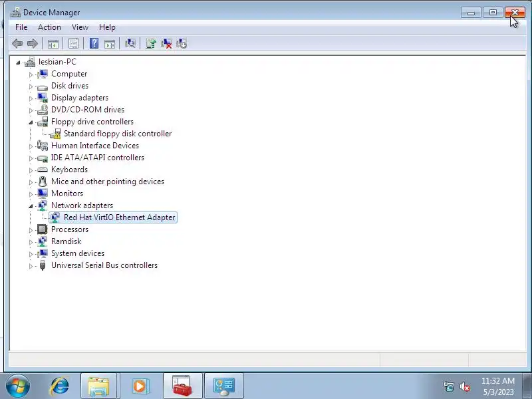Screen dimensions: 532x399
Task: Close the Device Manager window
Action: click(515, 13)
